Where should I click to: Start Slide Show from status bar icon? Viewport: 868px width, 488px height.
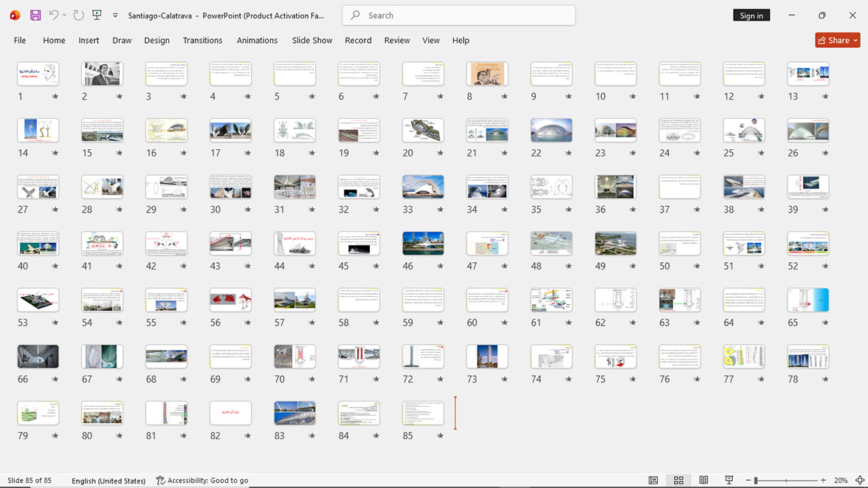[729, 480]
